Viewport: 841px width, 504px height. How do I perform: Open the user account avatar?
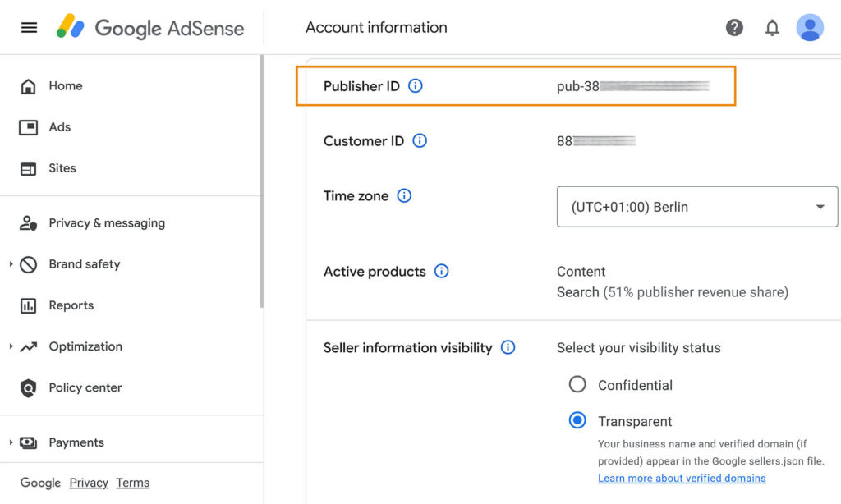810,27
